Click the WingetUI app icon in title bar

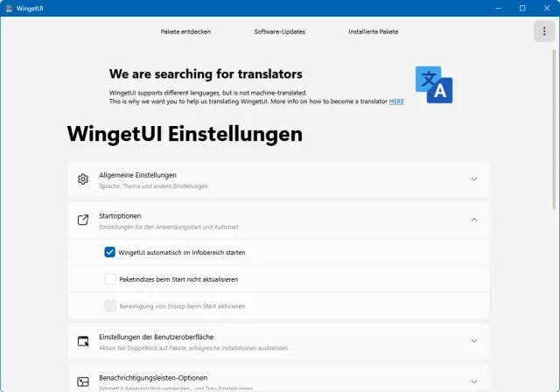pyautogui.click(x=8, y=8)
